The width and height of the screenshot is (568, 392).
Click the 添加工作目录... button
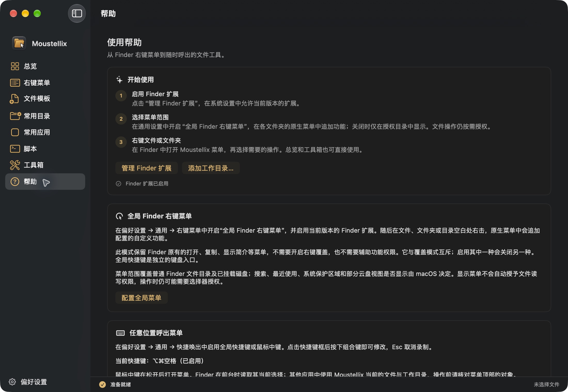(x=211, y=168)
